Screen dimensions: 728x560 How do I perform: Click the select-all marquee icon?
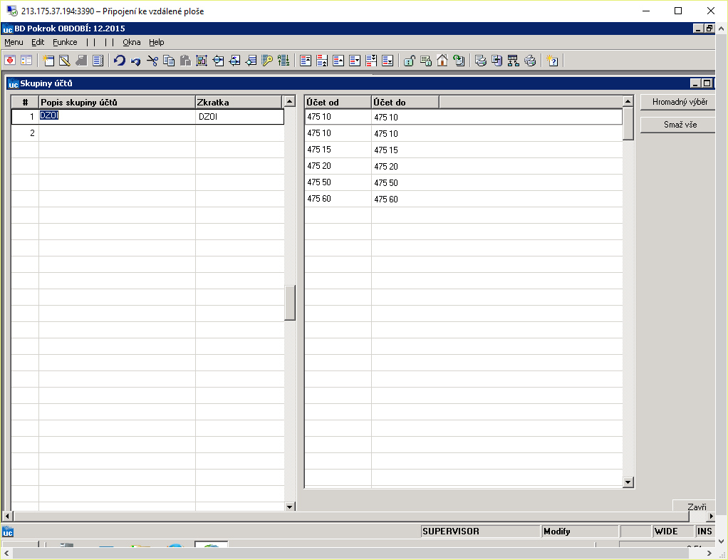[x=202, y=61]
